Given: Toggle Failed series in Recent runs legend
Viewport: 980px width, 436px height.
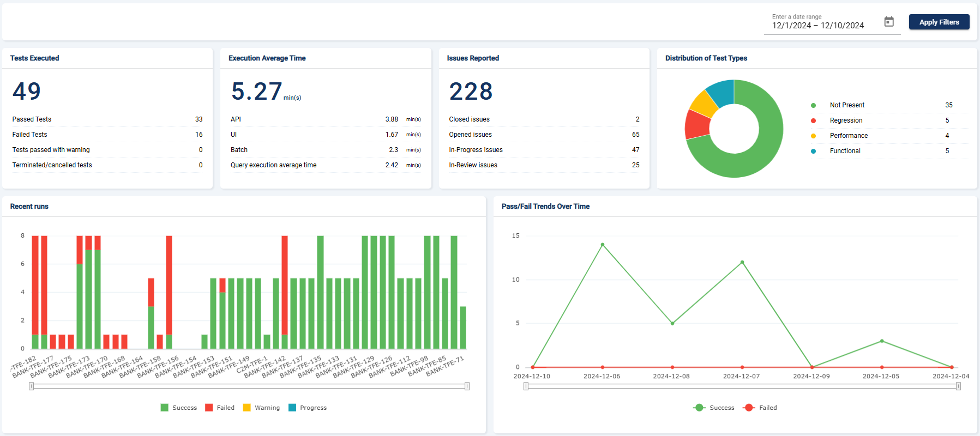Looking at the screenshot, I should [x=220, y=408].
